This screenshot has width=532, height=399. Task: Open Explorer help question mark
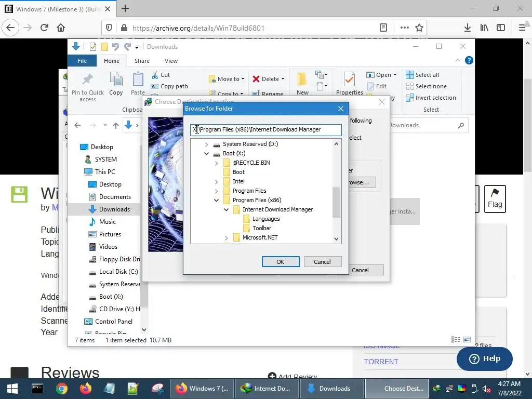[x=469, y=60]
